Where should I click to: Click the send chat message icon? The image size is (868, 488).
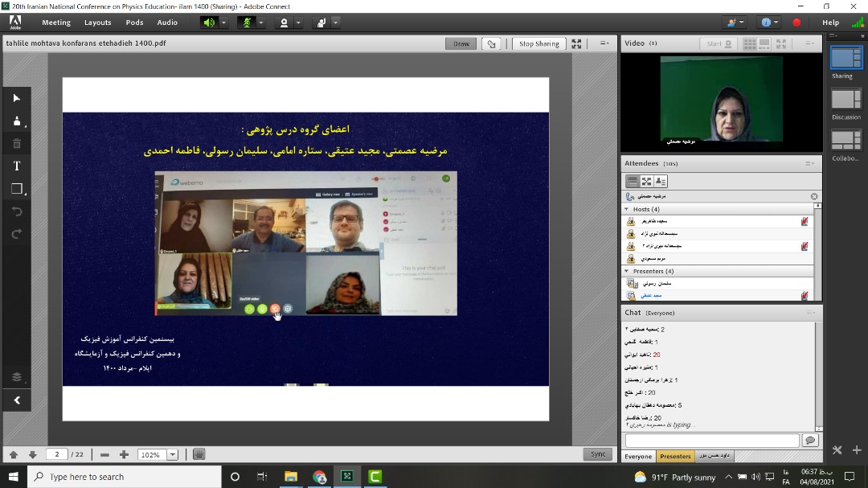809,441
